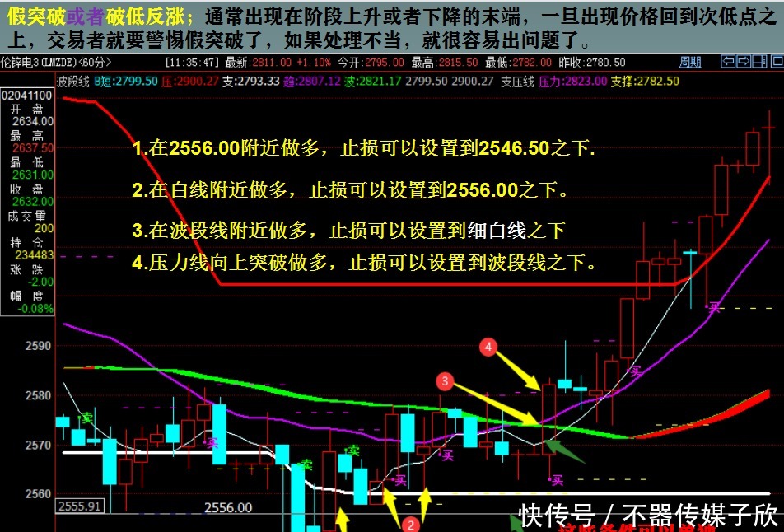This screenshot has width=784, height=532.
Task: Click the 压:2900.27 indicator value
Action: click(x=190, y=82)
